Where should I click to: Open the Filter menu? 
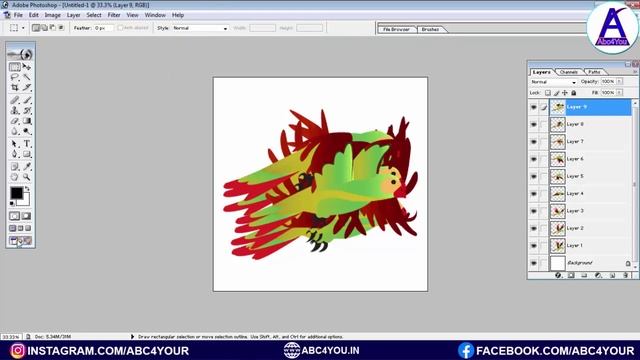coord(114,15)
